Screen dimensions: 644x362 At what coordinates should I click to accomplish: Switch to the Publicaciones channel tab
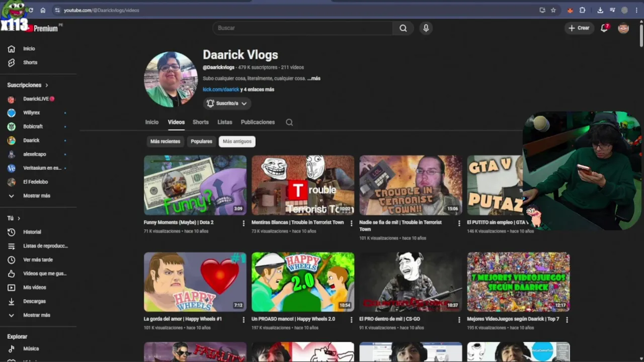pos(258,122)
